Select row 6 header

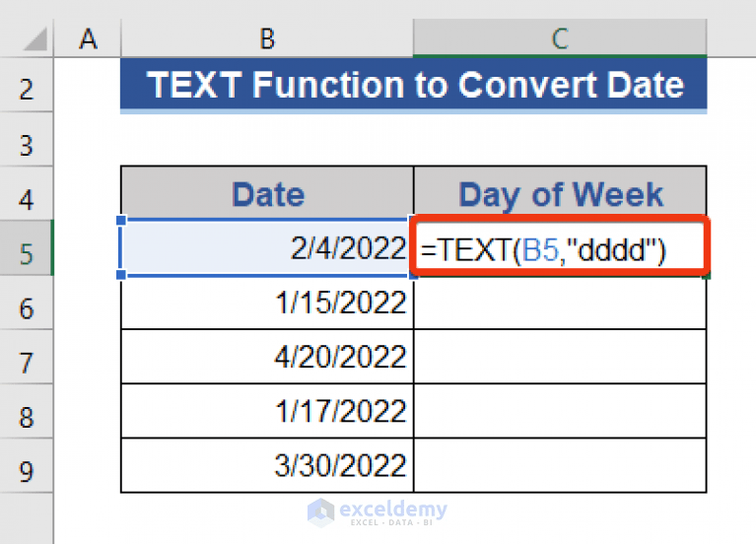(26, 303)
